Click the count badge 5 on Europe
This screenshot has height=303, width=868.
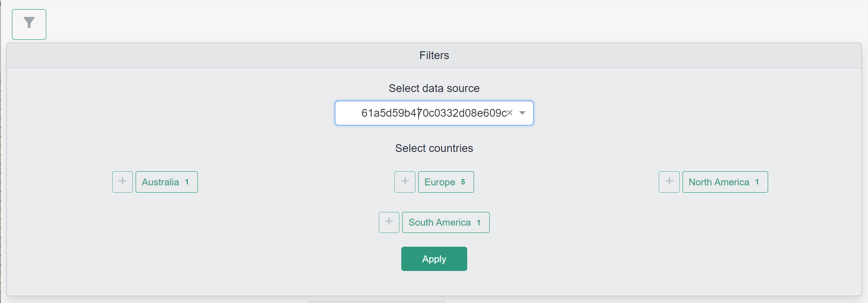[x=463, y=182]
